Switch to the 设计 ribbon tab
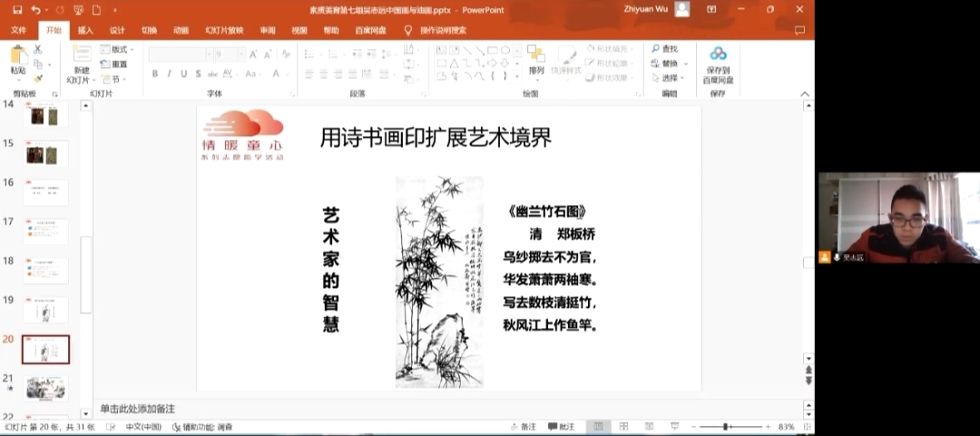This screenshot has height=436, width=980. (x=117, y=30)
